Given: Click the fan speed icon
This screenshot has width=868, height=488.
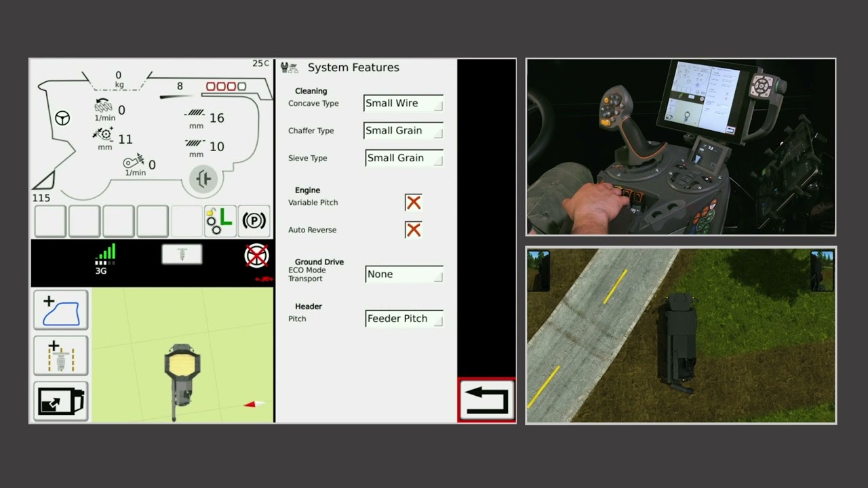Looking at the screenshot, I should coord(134,162).
